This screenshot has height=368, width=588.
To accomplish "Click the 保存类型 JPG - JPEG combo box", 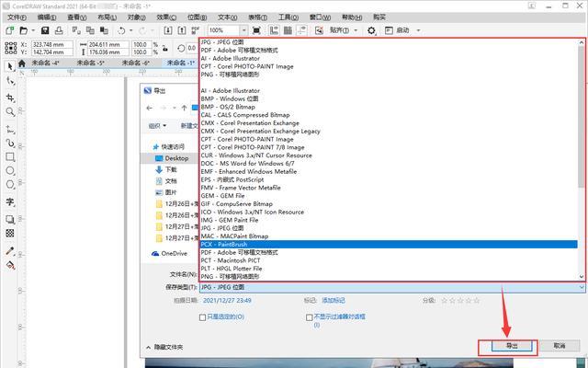I will tap(392, 287).
